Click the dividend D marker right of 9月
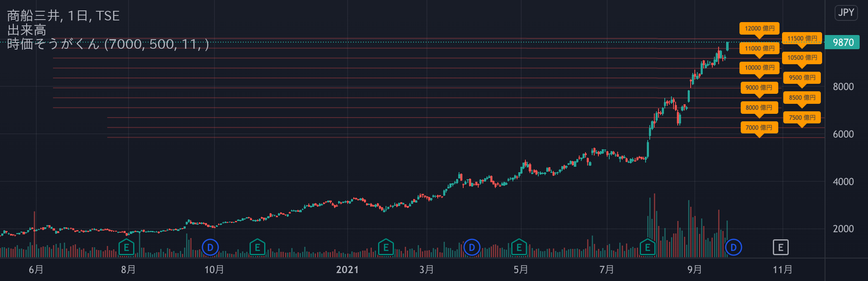 [733, 248]
